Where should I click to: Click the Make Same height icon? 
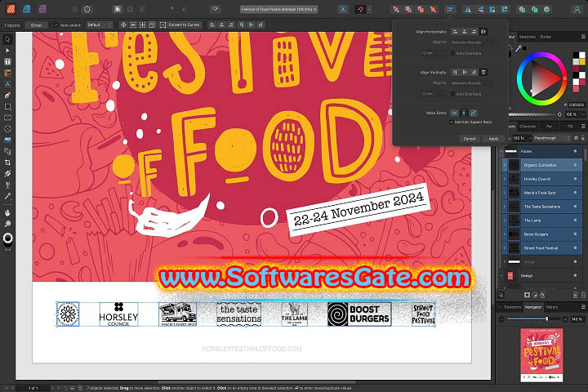click(x=464, y=113)
